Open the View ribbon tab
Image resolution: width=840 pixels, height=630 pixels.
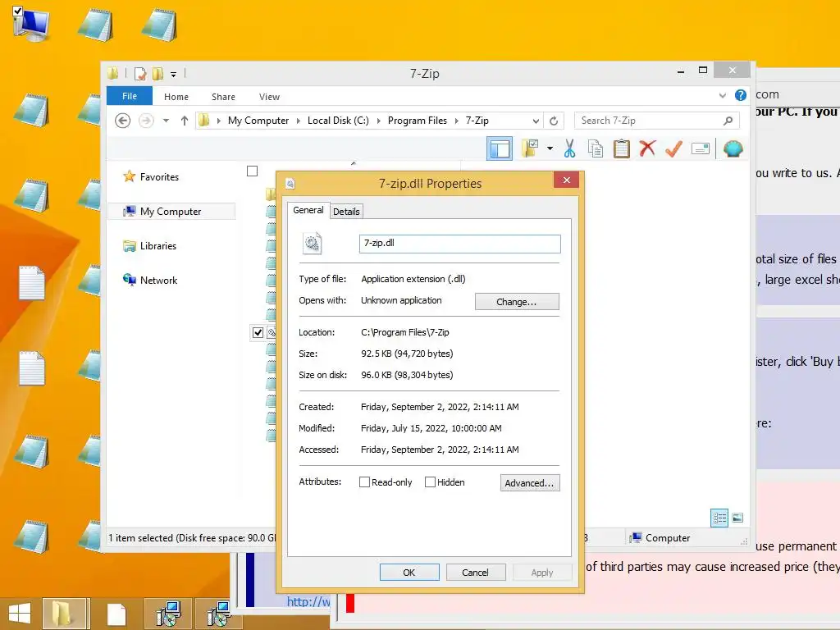pos(269,97)
